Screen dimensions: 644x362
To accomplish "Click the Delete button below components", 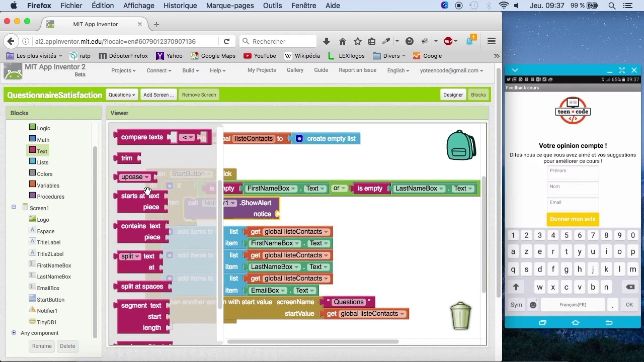I will click(x=67, y=346).
